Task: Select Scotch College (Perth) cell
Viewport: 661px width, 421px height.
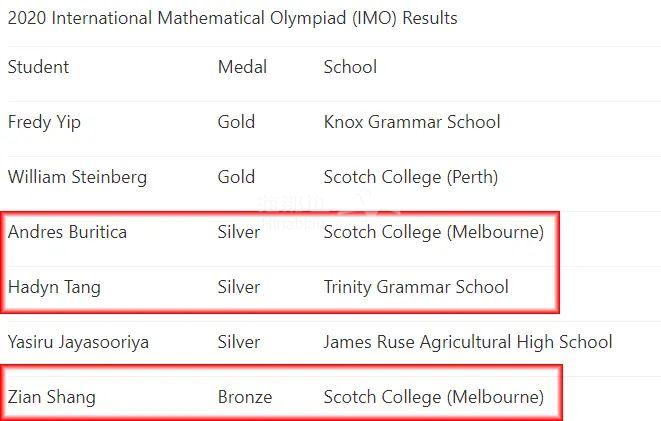Action: pyautogui.click(x=410, y=177)
